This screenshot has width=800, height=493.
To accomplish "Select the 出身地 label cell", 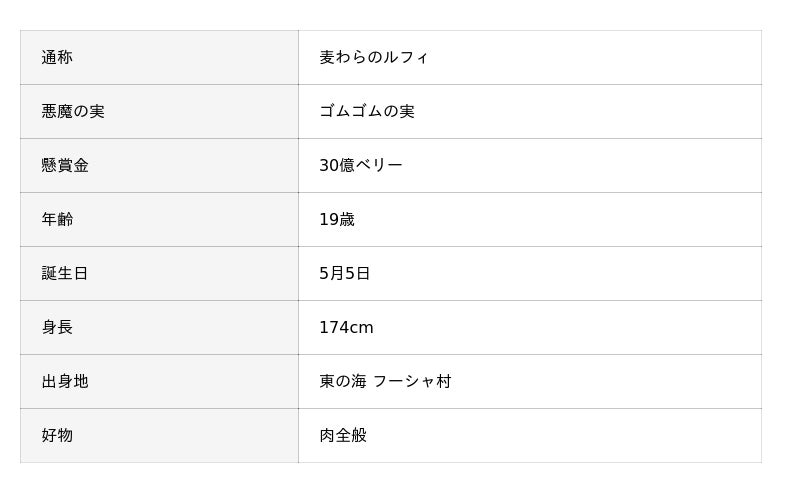I will pos(65,382).
